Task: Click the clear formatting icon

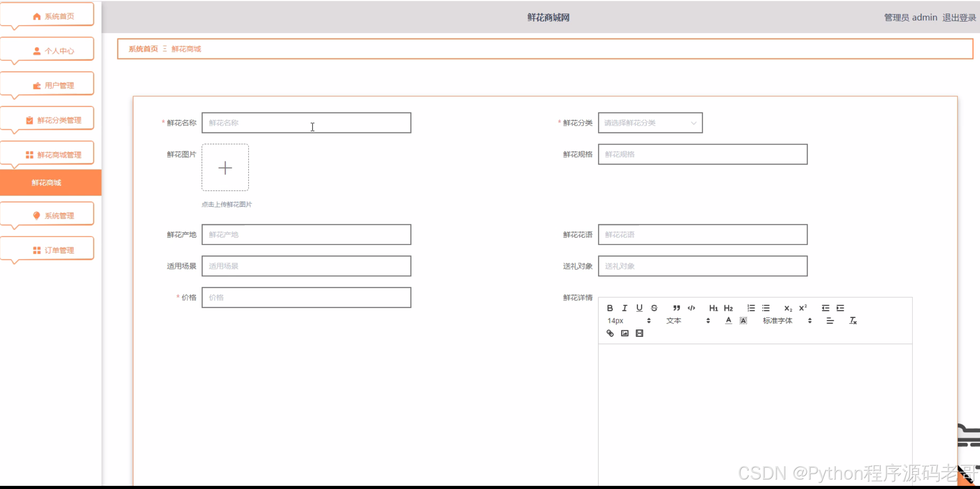Action: [853, 321]
